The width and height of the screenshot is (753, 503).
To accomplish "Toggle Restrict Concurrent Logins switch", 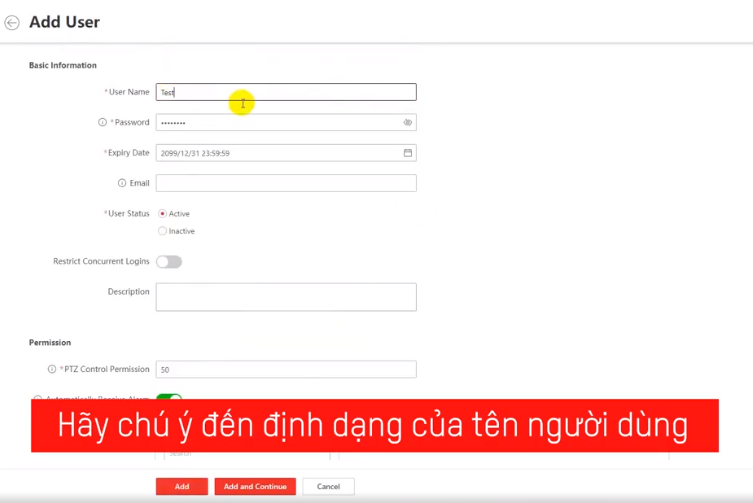I will [x=169, y=262].
